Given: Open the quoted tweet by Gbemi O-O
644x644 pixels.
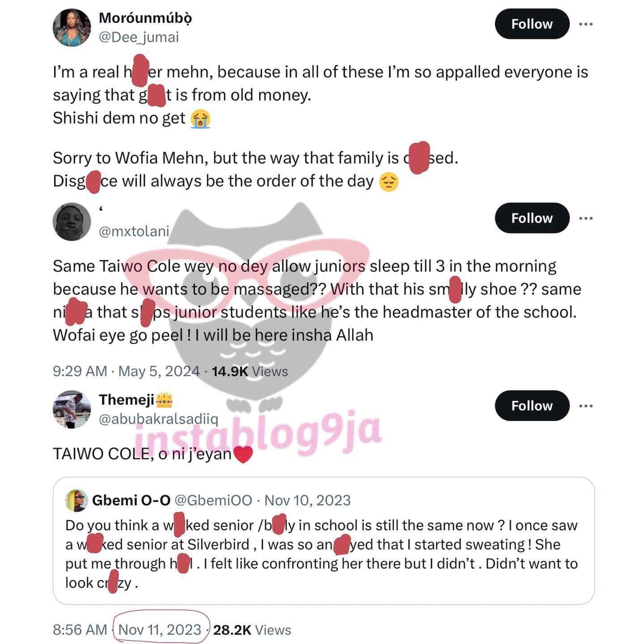Looking at the screenshot, I should [324, 541].
